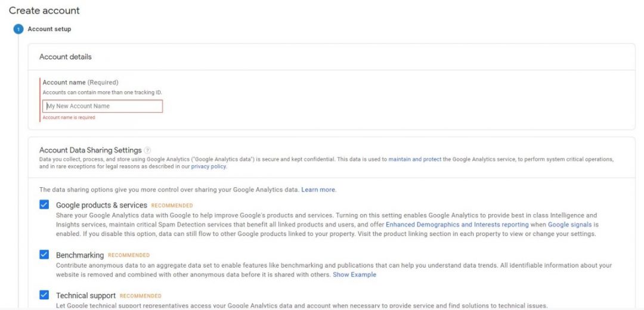The width and height of the screenshot is (644, 310).
Task: Open help icon beside Account Data Sharing Settings
Action: (x=147, y=151)
